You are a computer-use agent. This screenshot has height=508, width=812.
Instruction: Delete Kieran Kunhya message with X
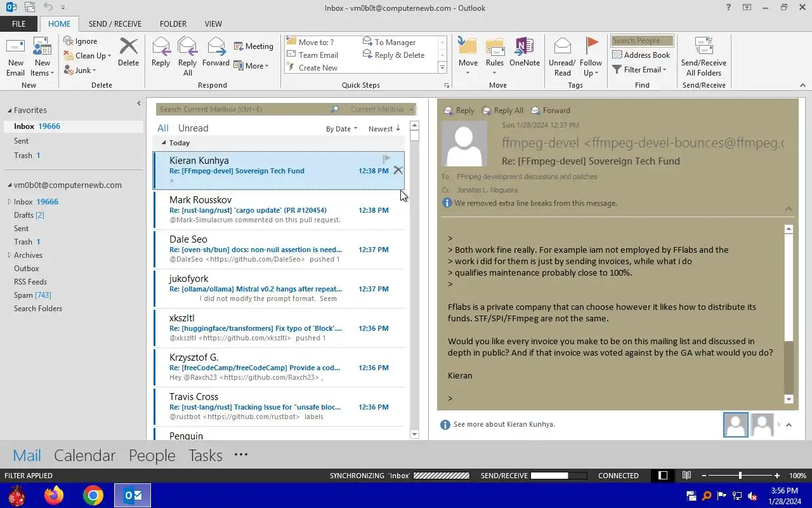click(398, 170)
